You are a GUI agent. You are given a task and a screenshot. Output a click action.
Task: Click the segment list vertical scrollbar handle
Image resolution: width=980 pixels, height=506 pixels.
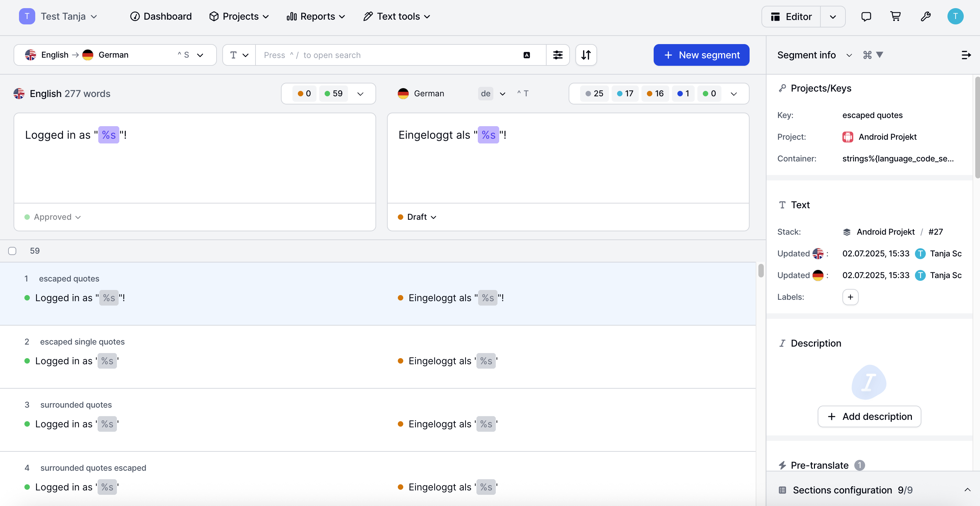coord(760,271)
